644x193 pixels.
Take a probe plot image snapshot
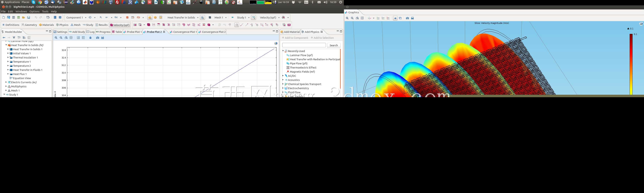click(97, 38)
